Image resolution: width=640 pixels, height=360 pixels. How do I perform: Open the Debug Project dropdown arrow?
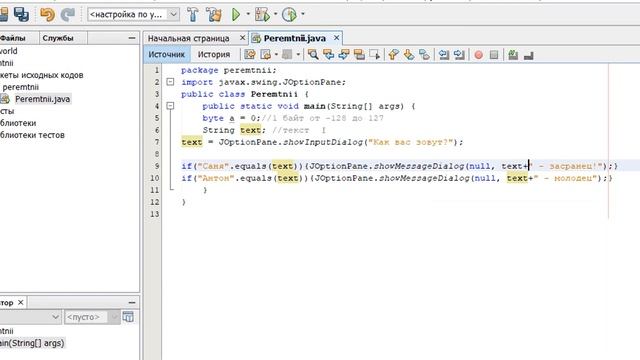pyautogui.click(x=276, y=14)
